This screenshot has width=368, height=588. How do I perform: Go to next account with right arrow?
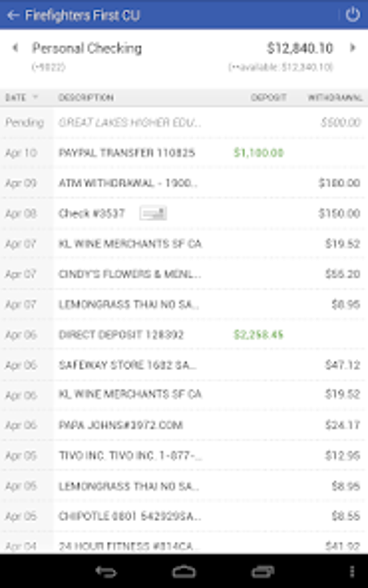pyautogui.click(x=353, y=48)
